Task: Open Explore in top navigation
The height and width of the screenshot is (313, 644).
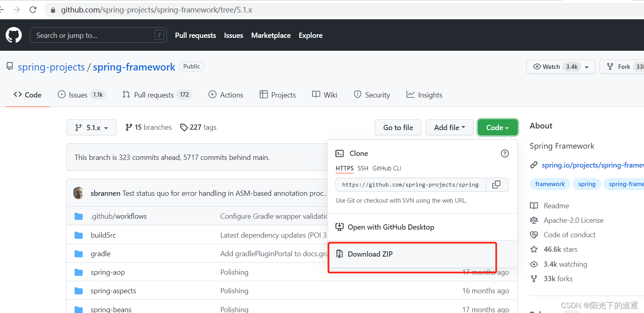Action: tap(311, 35)
